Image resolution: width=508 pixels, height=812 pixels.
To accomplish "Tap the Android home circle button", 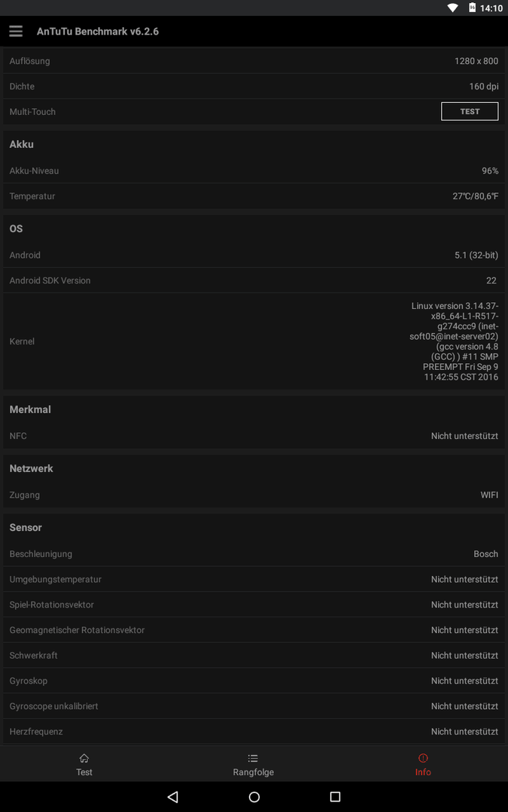I will coord(254,796).
